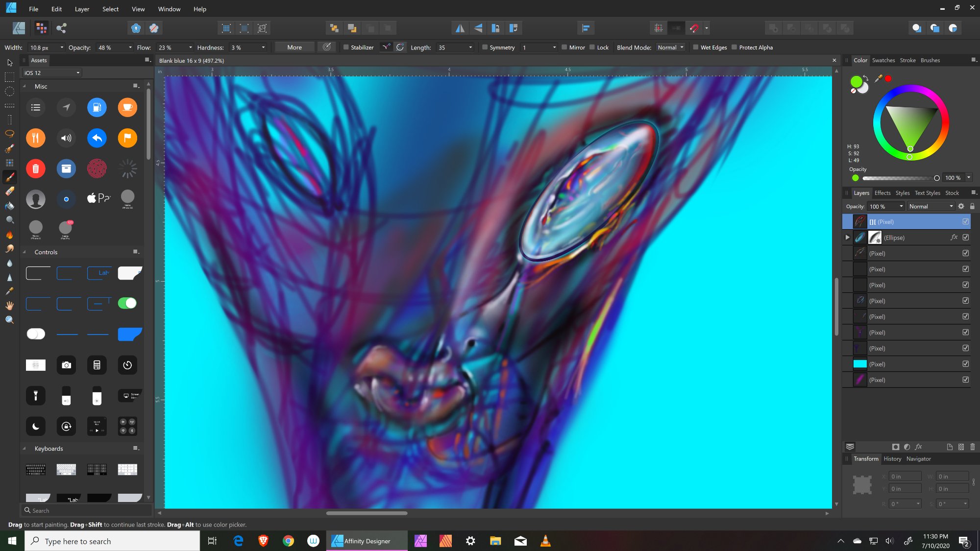Open the brush Opacity dropdown arrow

coord(130,48)
